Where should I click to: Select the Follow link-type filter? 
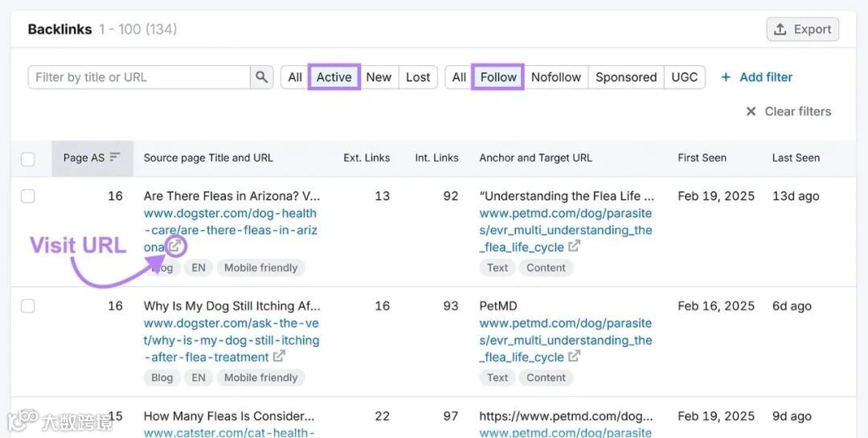pyautogui.click(x=498, y=77)
